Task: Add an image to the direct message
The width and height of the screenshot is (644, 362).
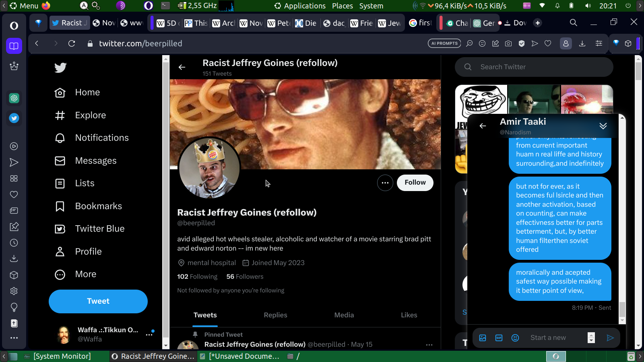Action: click(483, 338)
